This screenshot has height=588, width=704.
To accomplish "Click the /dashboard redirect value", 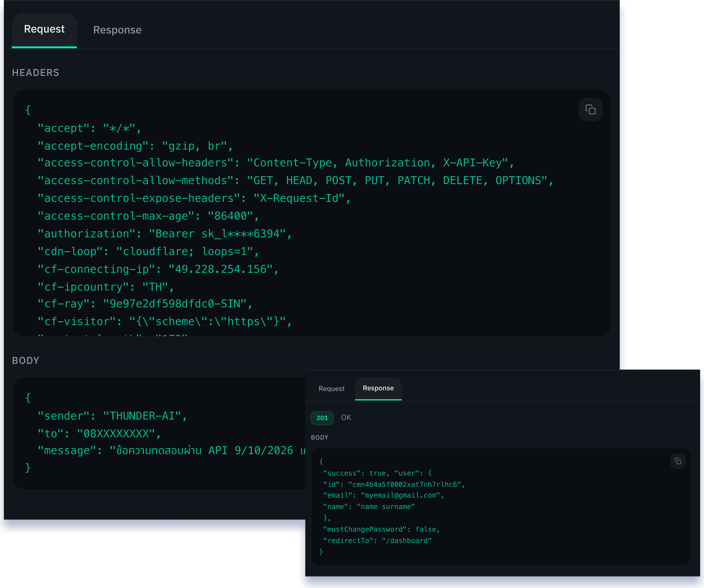I will [407, 540].
